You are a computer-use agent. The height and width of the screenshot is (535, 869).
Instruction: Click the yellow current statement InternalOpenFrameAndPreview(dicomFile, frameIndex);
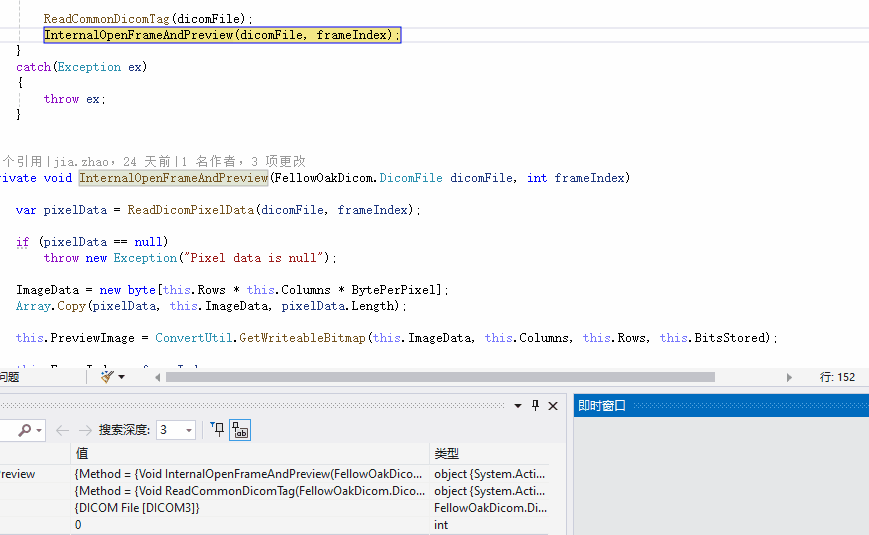[x=222, y=35]
